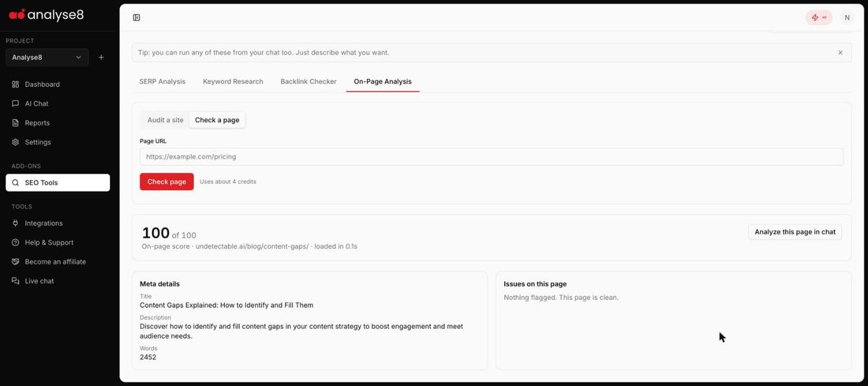
Task: Click Analyze this page in chat
Action: tap(795, 232)
